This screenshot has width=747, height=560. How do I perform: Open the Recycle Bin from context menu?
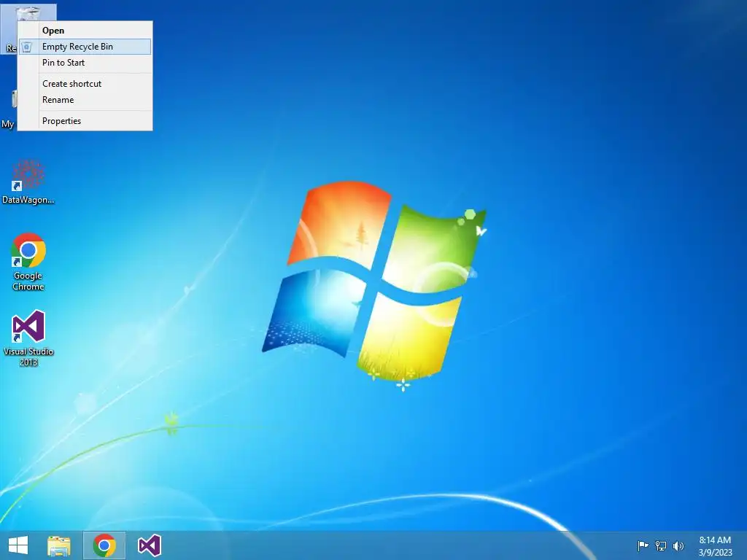click(85, 31)
